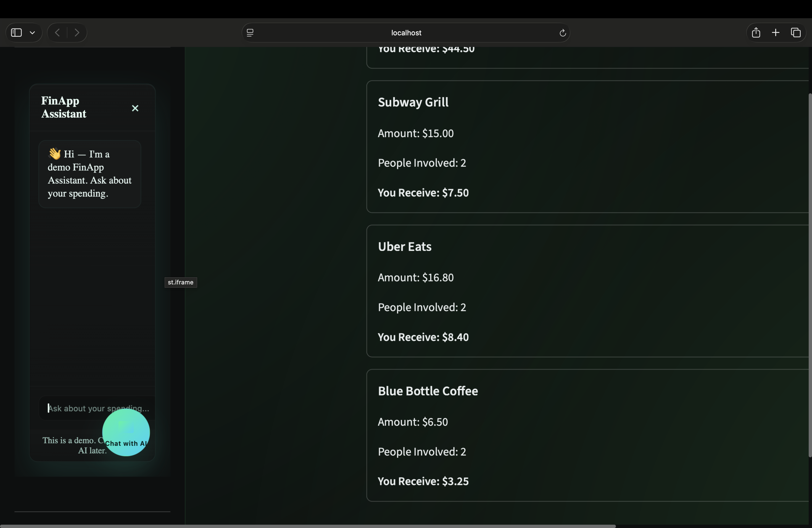Open a new tab with the plus icon
The width and height of the screenshot is (812, 528).
click(x=776, y=33)
